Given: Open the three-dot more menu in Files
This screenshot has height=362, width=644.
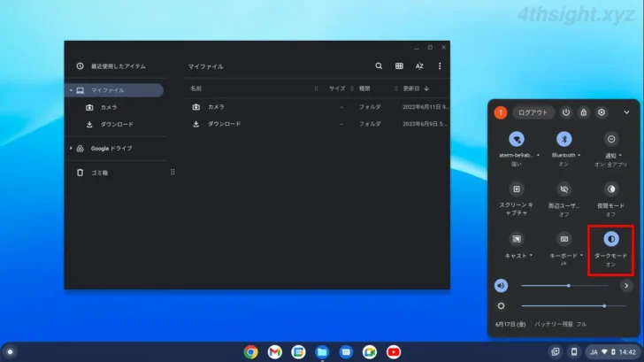Looking at the screenshot, I should pos(440,66).
